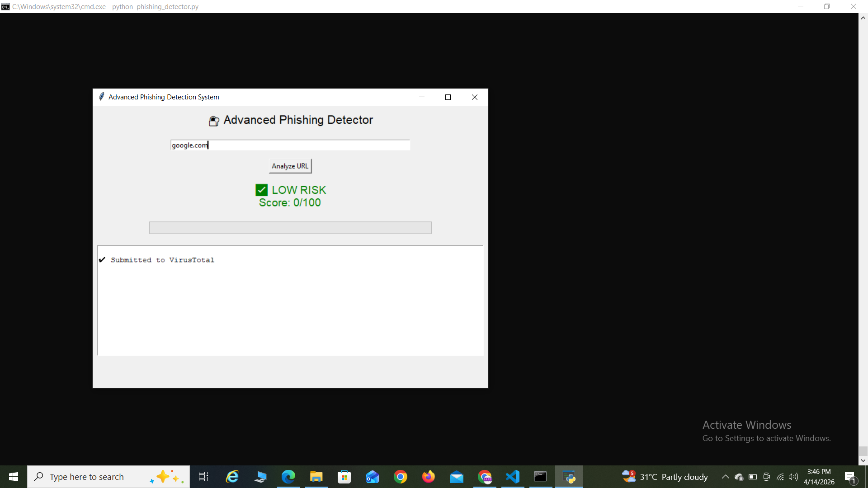This screenshot has width=868, height=488.
Task: Open Microsoft Store from the taskbar
Action: (x=344, y=477)
